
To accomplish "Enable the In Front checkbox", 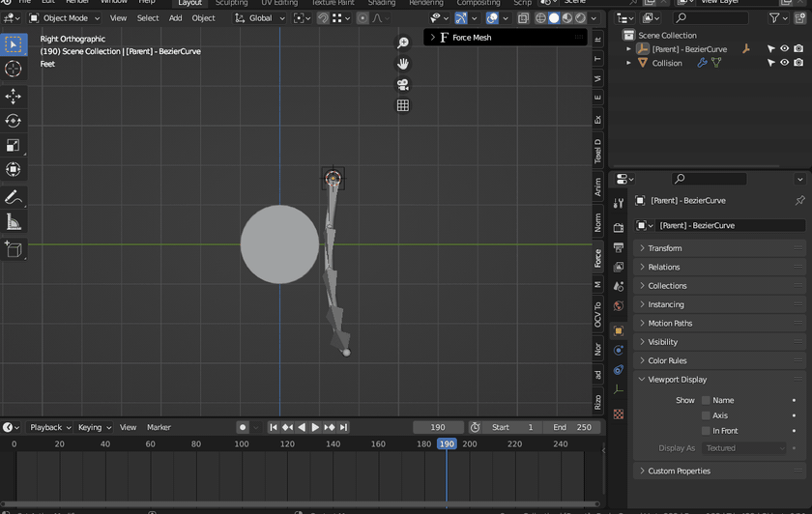I will pyautogui.click(x=706, y=431).
